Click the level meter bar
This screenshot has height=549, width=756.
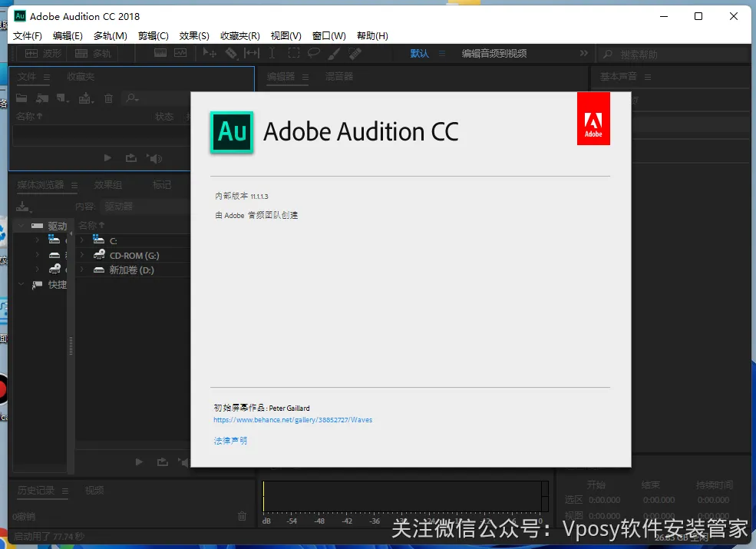405,496
